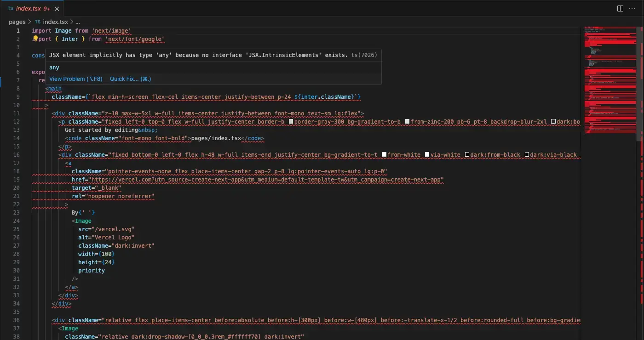Click the zinc-200 color decorator to pick a color
This screenshot has height=340, width=644.
coord(408,122)
